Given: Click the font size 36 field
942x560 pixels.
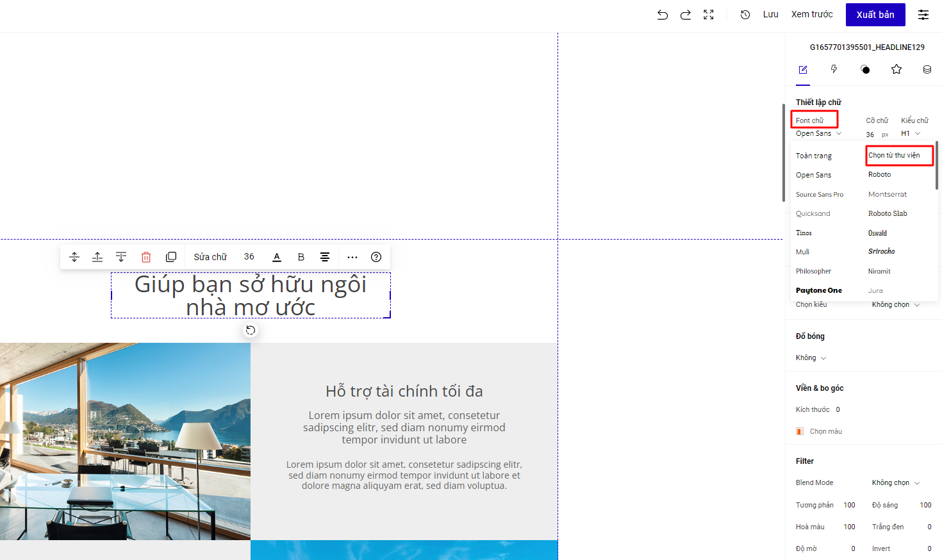Looking at the screenshot, I should (870, 135).
